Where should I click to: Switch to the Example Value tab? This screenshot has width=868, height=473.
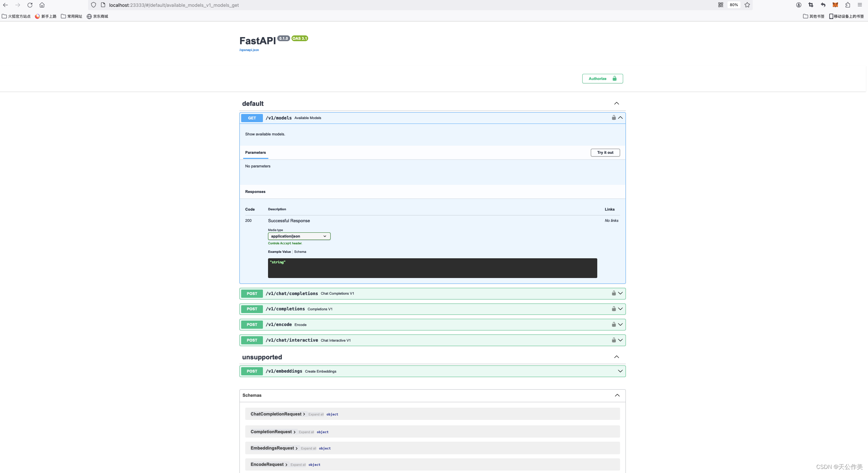[x=279, y=252]
